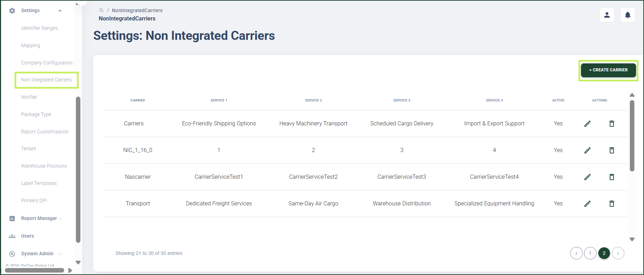The height and width of the screenshot is (275, 644).
Task: Delete the Carriers row
Action: coord(612,124)
